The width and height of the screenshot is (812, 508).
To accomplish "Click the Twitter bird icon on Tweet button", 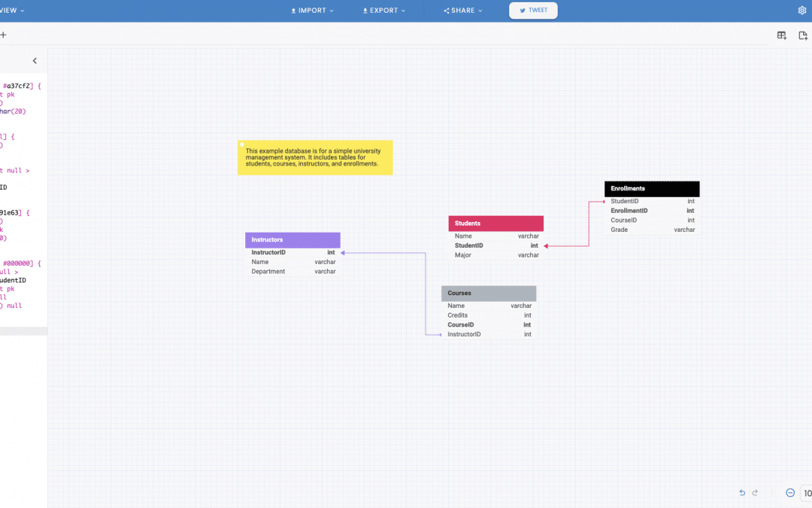I will (520, 11).
